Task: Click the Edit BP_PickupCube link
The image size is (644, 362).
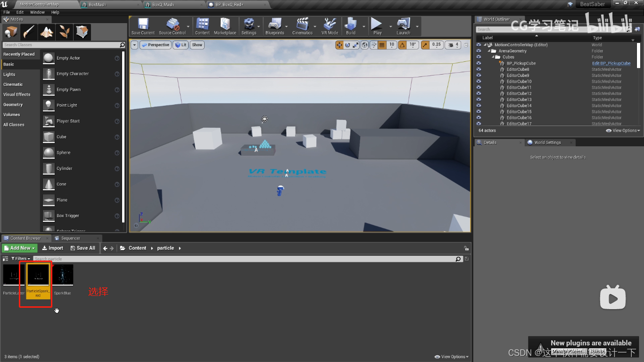Action: [611, 63]
